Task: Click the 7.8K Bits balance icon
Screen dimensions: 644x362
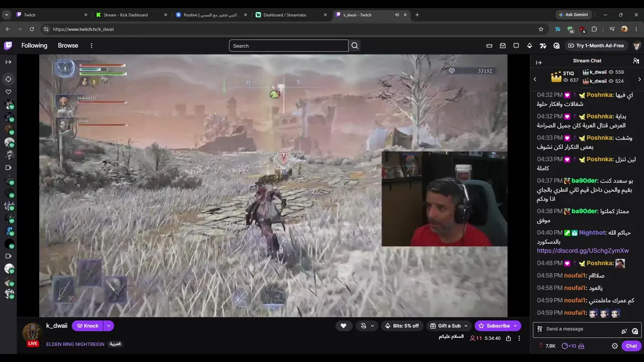Action: [x=547, y=346]
